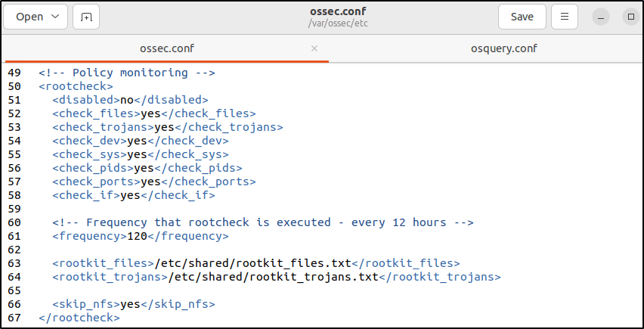This screenshot has height=329, width=644.
Task: Minimize the editor window
Action: click(600, 17)
